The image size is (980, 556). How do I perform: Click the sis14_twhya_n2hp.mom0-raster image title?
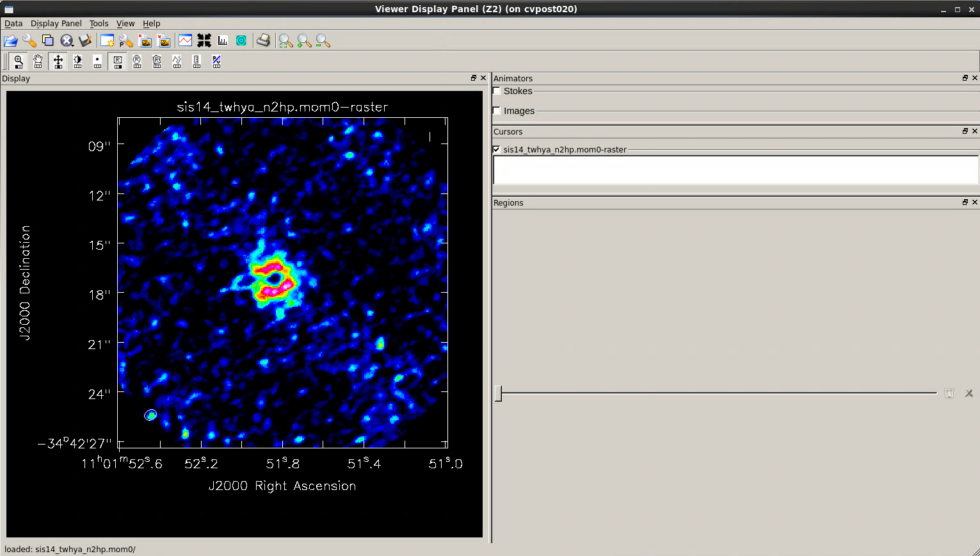click(282, 107)
